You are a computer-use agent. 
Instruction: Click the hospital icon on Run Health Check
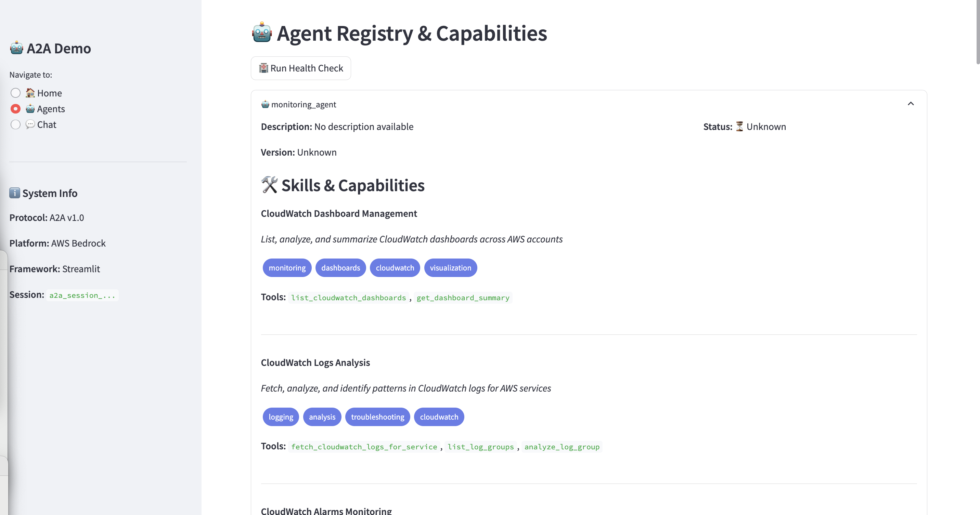click(x=263, y=68)
